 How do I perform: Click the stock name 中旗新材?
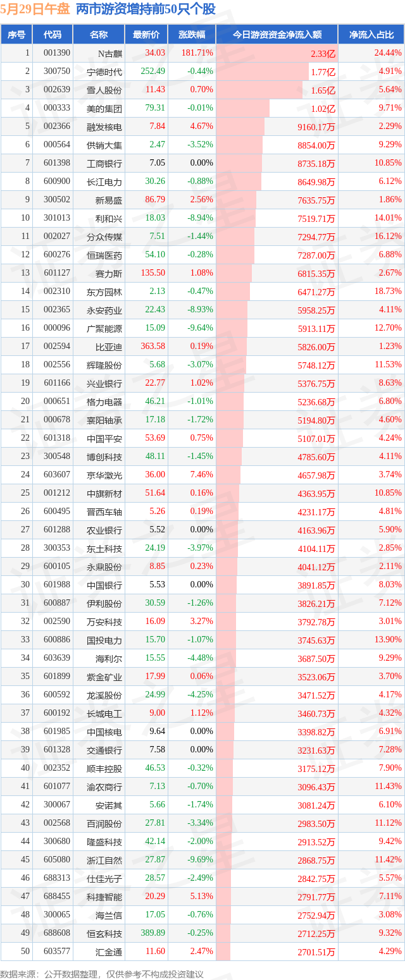coord(104,494)
